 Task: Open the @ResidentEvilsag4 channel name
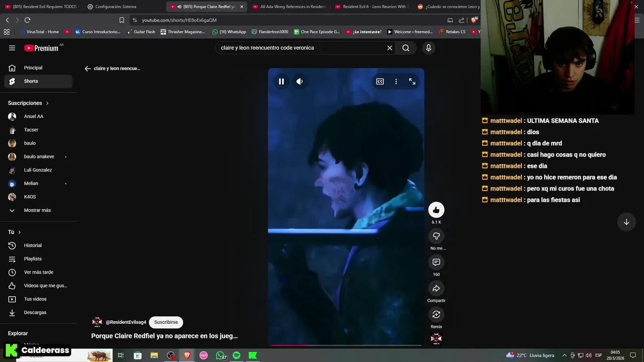click(x=126, y=322)
